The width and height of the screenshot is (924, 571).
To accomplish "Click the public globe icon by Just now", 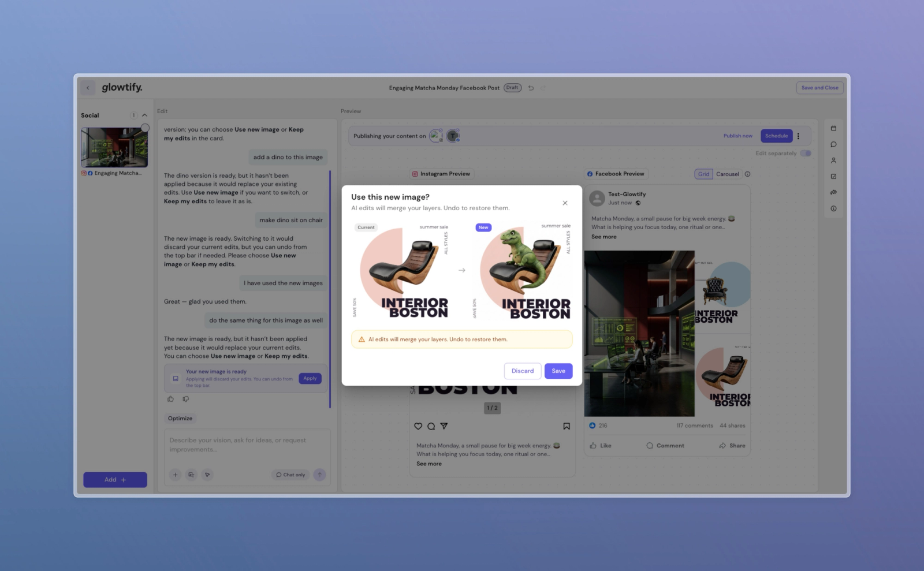I will point(638,203).
